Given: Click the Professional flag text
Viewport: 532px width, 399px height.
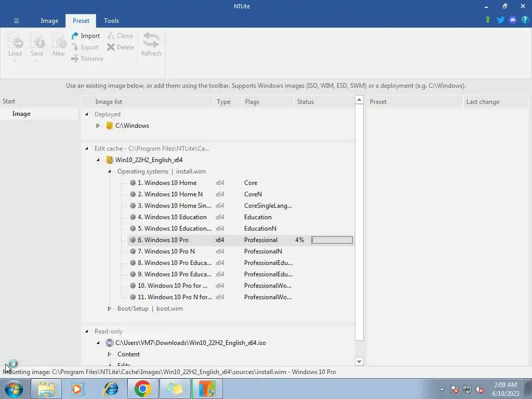Looking at the screenshot, I should coord(261,240).
